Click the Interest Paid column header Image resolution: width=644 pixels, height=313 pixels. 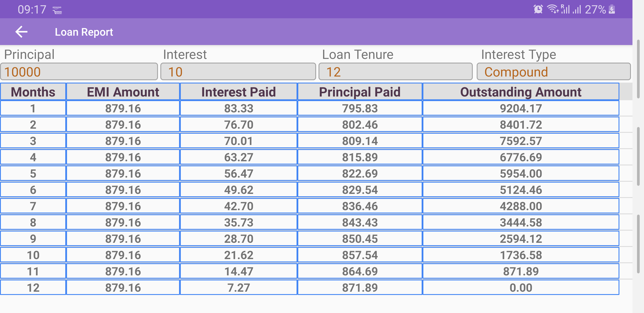pyautogui.click(x=238, y=92)
